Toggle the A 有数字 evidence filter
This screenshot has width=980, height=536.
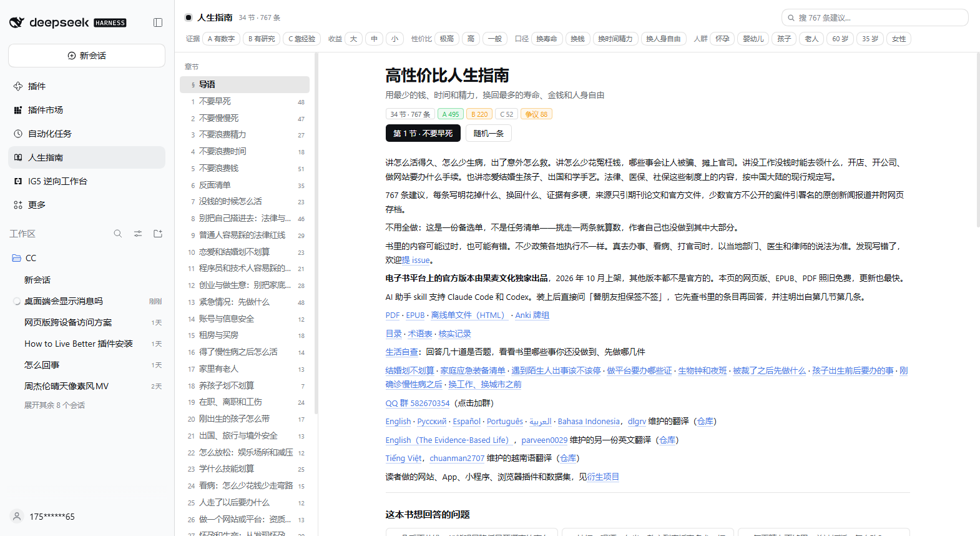point(221,39)
